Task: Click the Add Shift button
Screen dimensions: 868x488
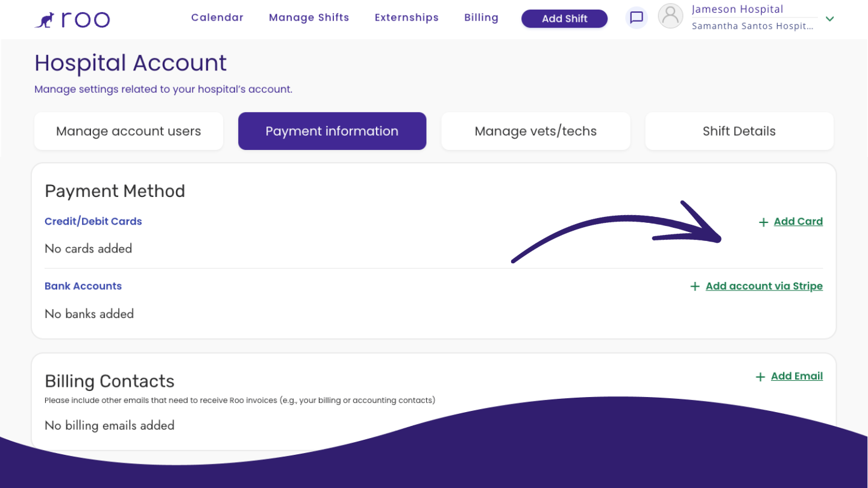Action: coord(564,19)
